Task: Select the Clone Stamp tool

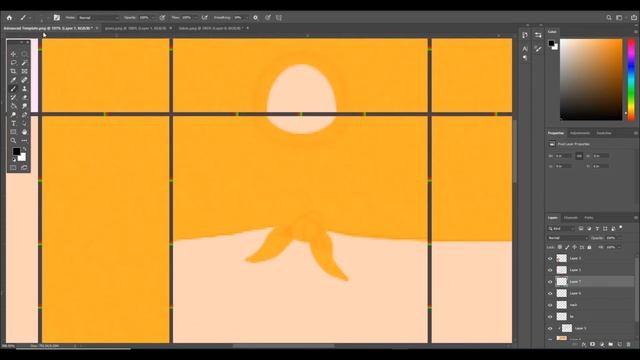Action: pos(24,89)
